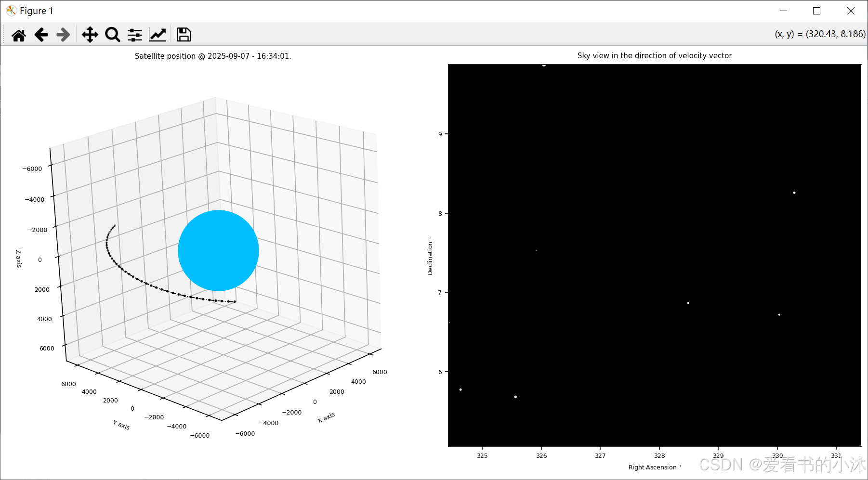Click the matplotlib logo in title bar
Screen dimensions: 868x480
[x=11, y=10]
